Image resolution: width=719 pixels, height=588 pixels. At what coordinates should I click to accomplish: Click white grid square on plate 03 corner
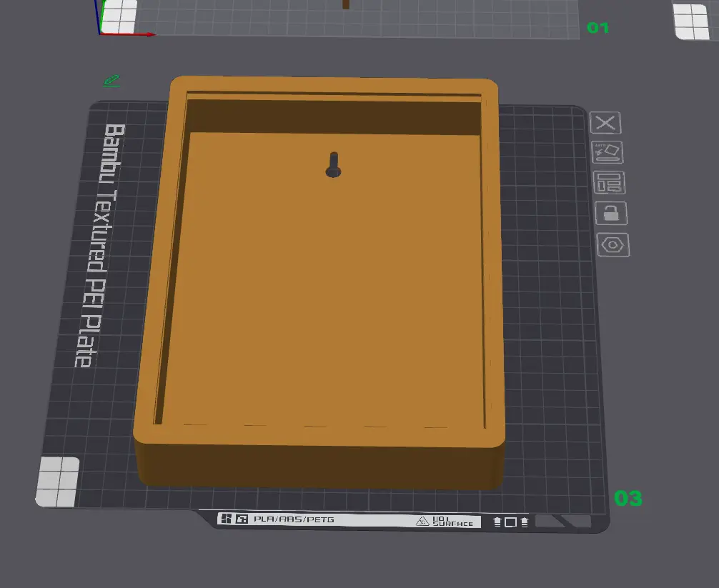[57, 482]
